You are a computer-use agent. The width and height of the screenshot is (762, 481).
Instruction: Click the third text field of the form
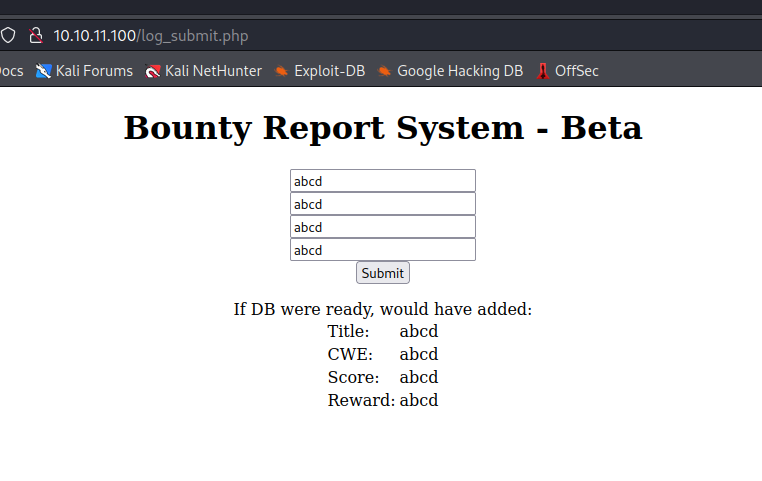click(382, 227)
